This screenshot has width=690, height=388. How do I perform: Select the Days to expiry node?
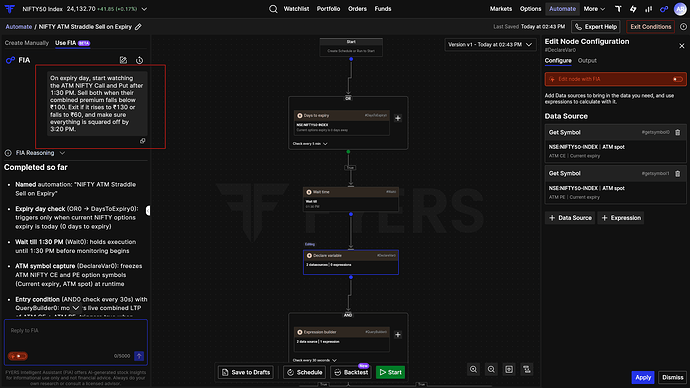[x=341, y=123]
